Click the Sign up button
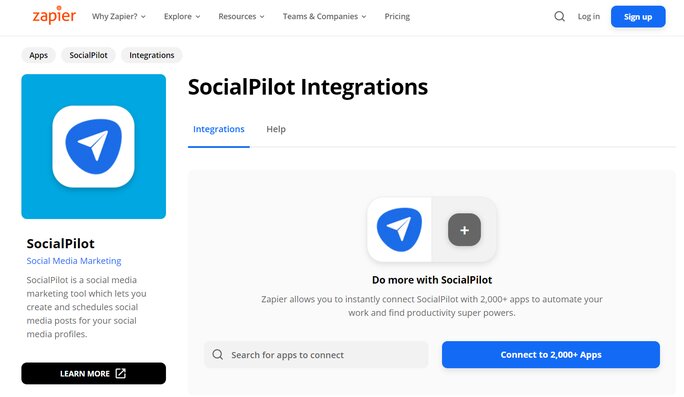This screenshot has width=684, height=397. pos(638,17)
